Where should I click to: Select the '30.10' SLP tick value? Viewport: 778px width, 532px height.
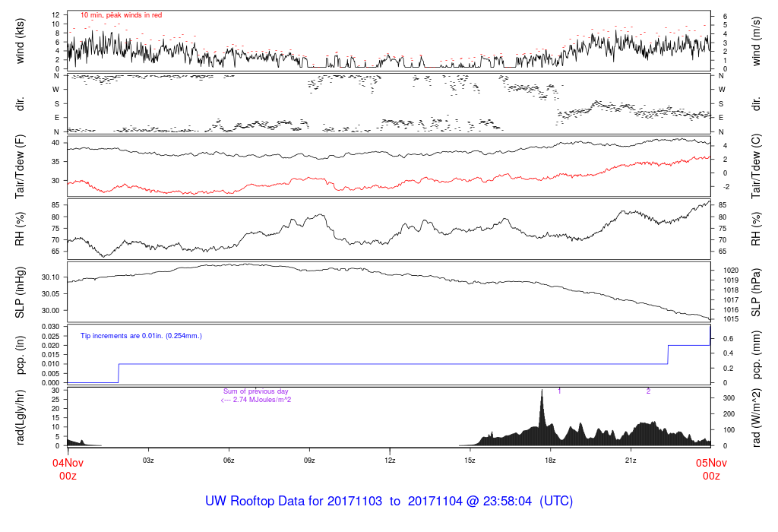(51, 277)
